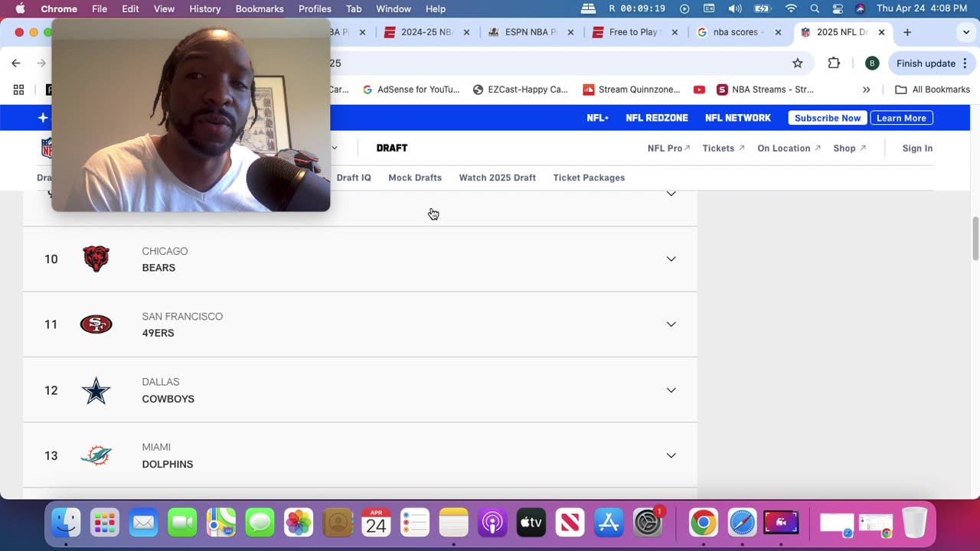Launch Apple TV from the dock
The image size is (980, 551).
point(531,523)
